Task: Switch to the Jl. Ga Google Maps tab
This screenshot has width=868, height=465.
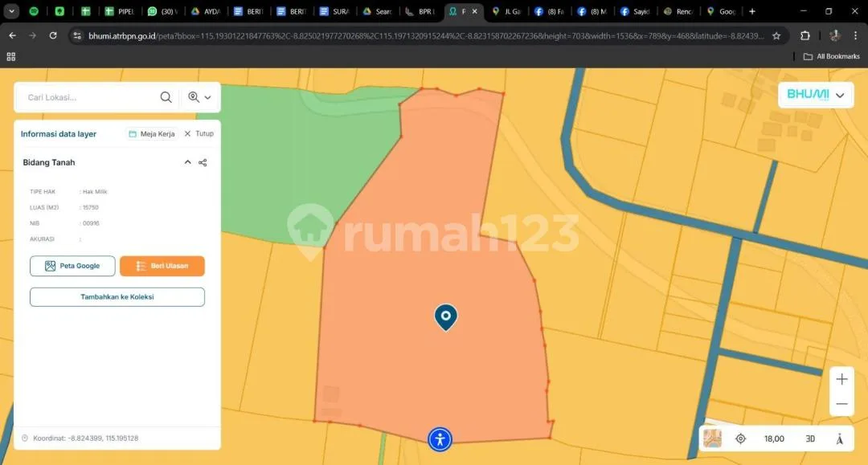Action: (x=506, y=11)
